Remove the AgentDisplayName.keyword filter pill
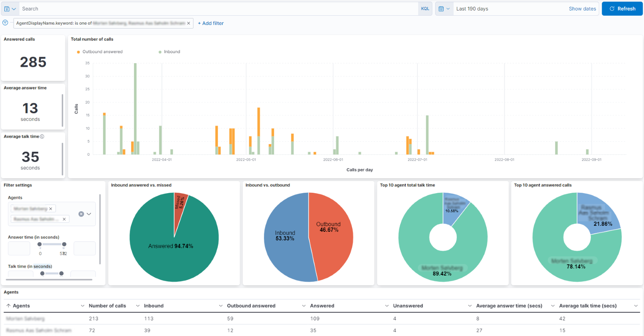The width and height of the screenshot is (644, 336). click(188, 23)
